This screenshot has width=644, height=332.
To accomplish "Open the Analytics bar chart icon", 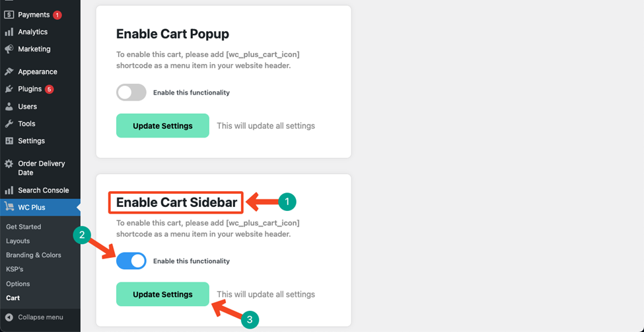I will (x=9, y=32).
